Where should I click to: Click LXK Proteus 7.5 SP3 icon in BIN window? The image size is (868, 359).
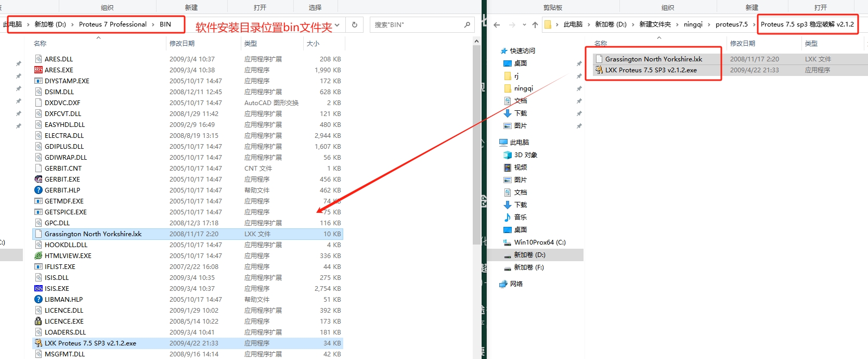coord(38,343)
